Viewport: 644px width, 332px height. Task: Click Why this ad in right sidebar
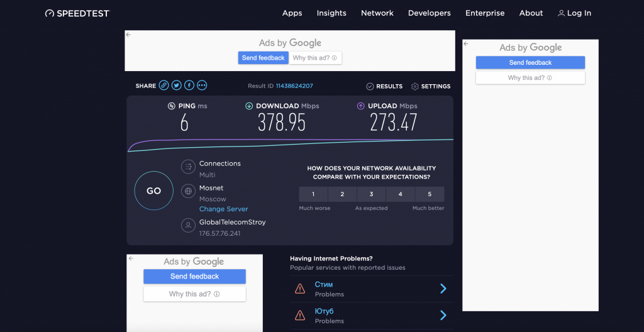coord(530,78)
